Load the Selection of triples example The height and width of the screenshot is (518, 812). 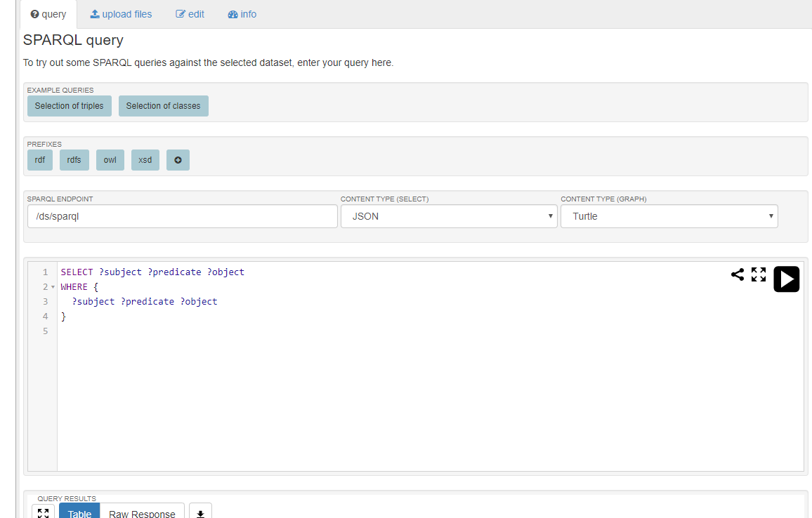pyautogui.click(x=69, y=106)
